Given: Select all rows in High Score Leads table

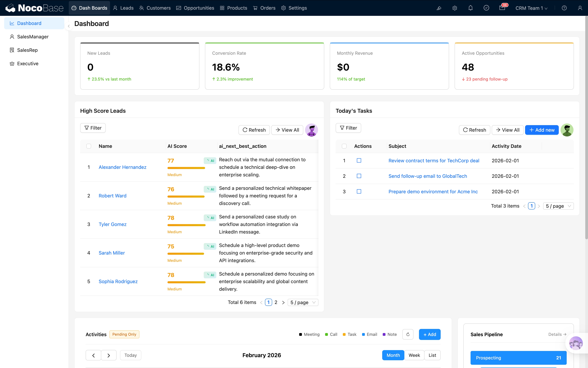Looking at the screenshot, I should (89, 146).
